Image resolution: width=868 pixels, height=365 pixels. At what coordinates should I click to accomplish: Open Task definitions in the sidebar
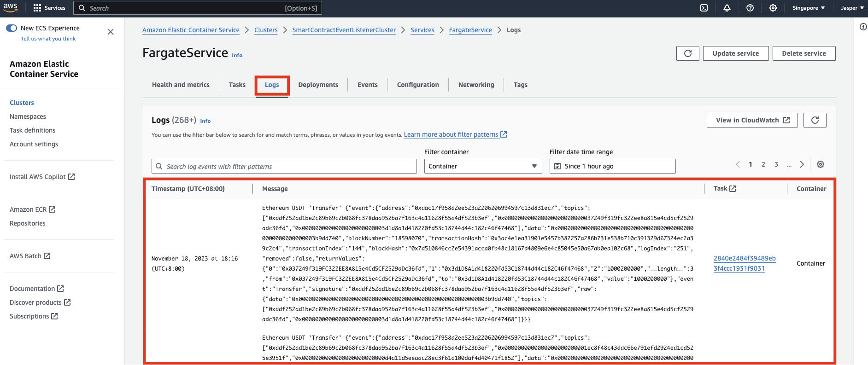tap(32, 130)
